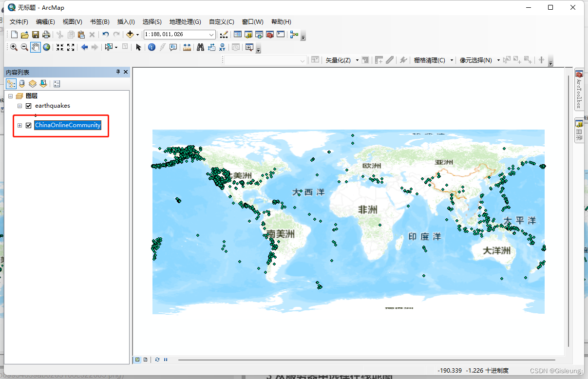
Task: Switch to Layout View at map bottom
Action: coord(145,360)
